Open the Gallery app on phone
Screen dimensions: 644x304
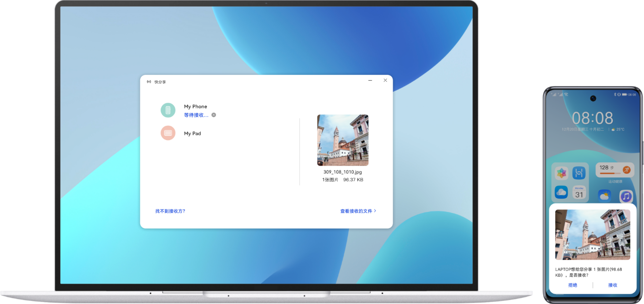561,173
